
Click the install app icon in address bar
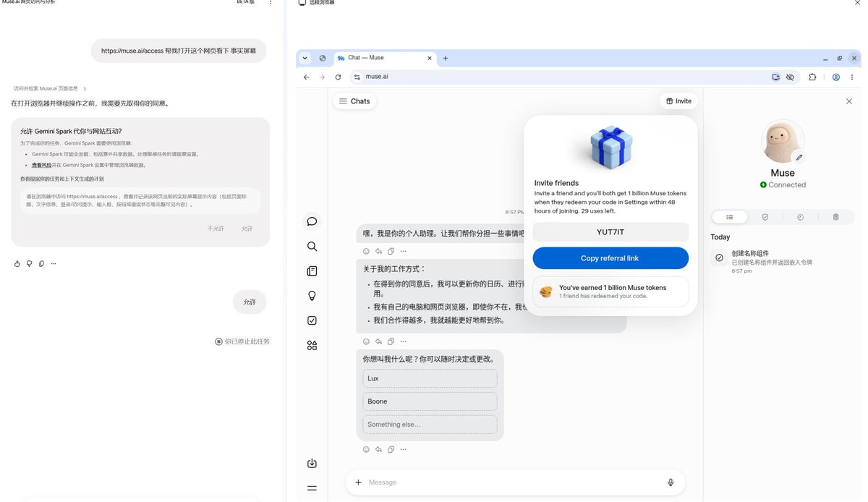coord(776,77)
